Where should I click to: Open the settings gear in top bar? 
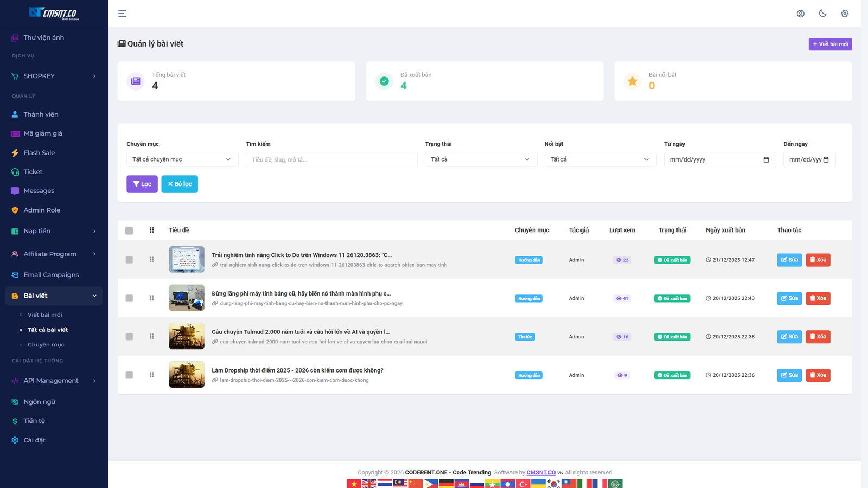click(x=845, y=13)
